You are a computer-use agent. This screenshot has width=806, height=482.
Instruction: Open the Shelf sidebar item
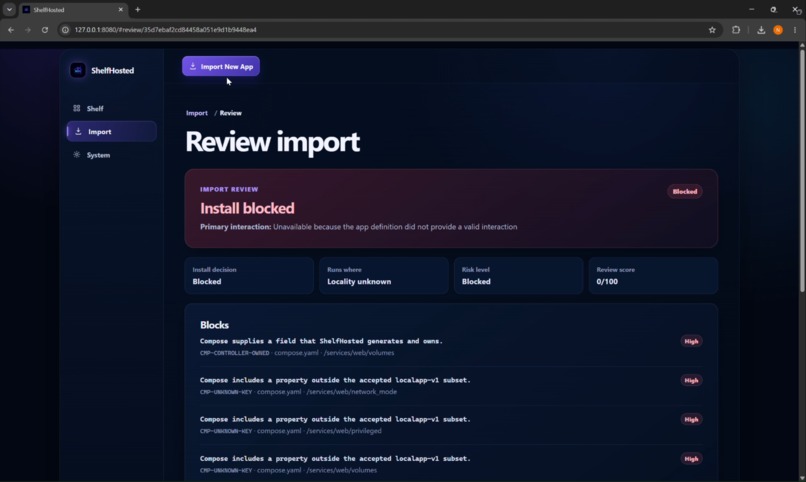point(112,108)
